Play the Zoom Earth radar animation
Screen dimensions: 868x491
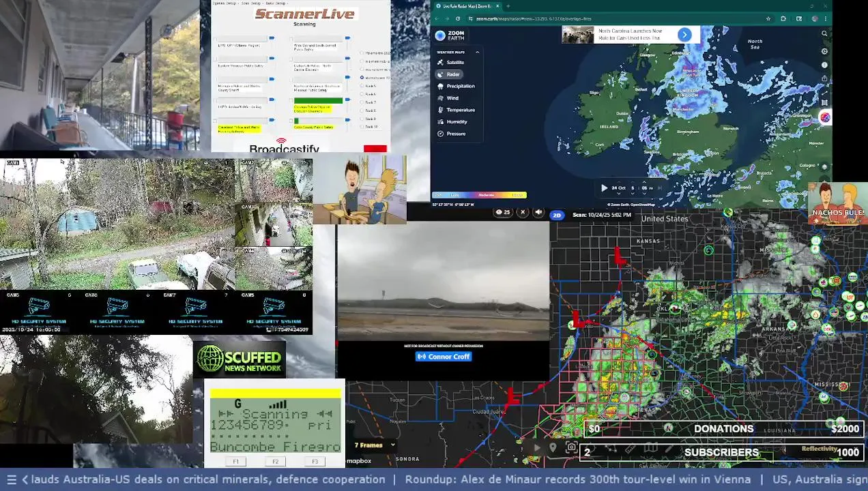[x=604, y=188]
